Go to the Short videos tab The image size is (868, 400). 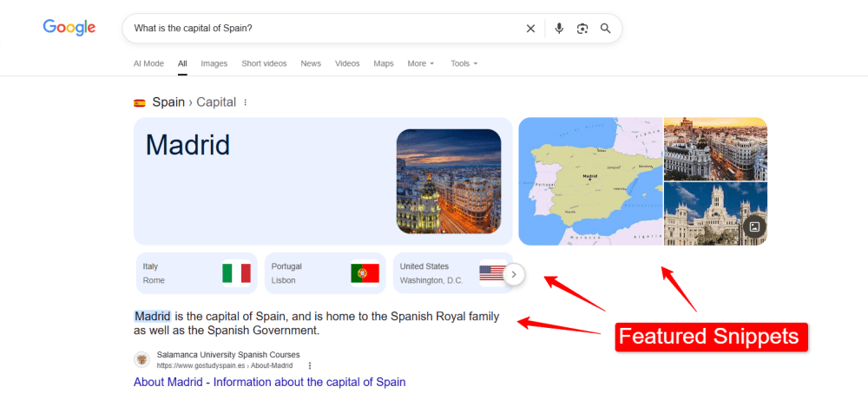pyautogui.click(x=264, y=63)
